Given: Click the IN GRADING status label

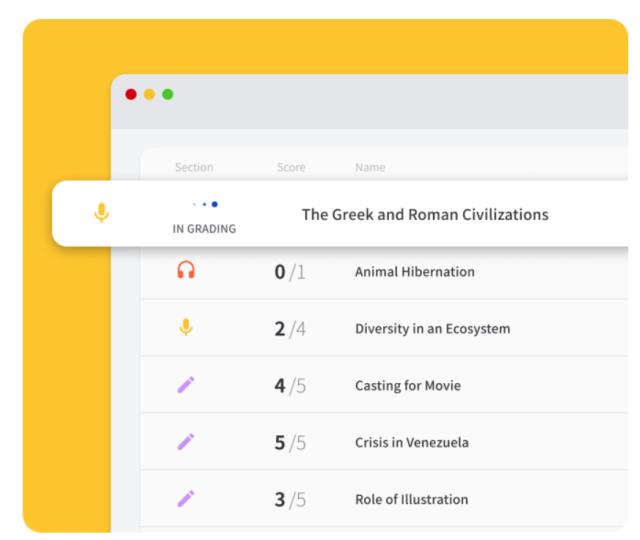Looking at the screenshot, I should tap(204, 229).
